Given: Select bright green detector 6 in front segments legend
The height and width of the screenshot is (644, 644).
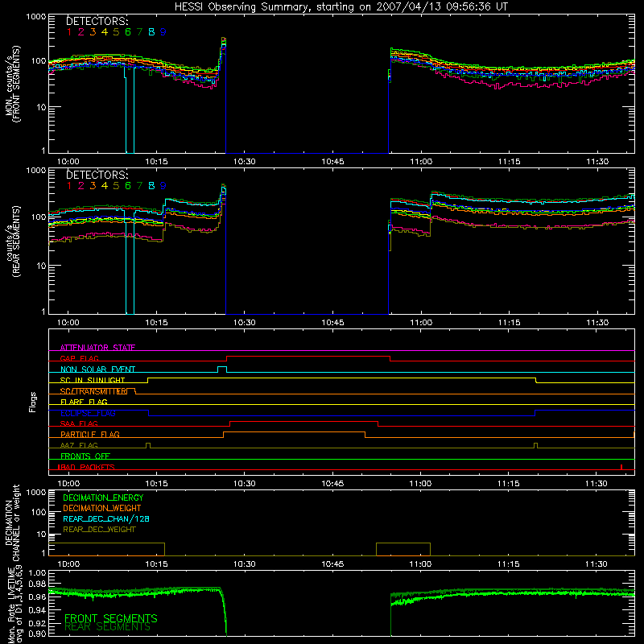Looking at the screenshot, I should [x=128, y=32].
